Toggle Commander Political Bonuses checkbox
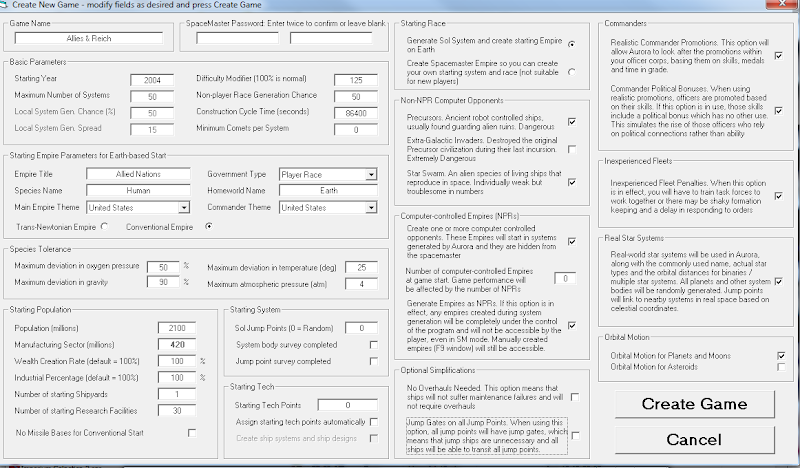This screenshot has height=468, width=800. (779, 110)
